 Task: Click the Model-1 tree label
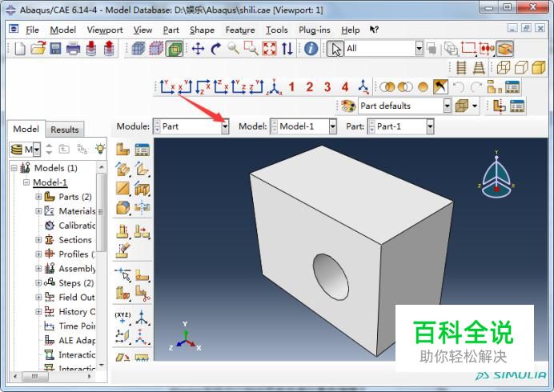pos(50,182)
